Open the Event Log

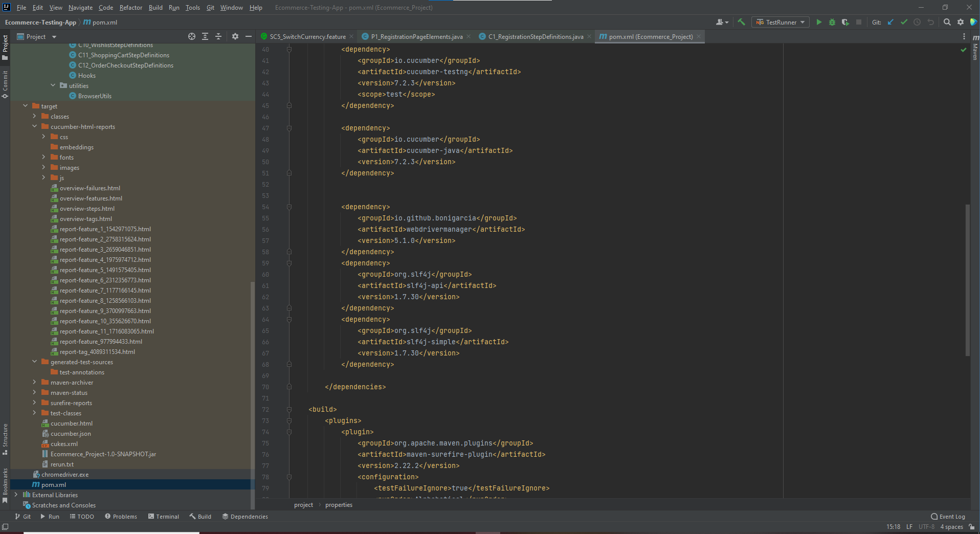[x=948, y=517]
